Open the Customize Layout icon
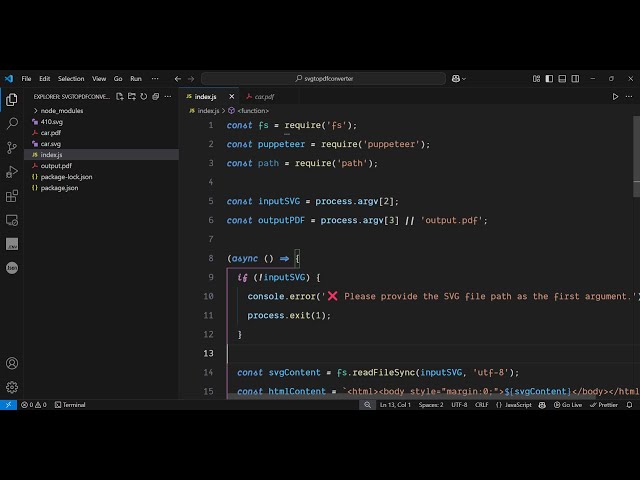The height and width of the screenshot is (480, 640). click(x=536, y=78)
